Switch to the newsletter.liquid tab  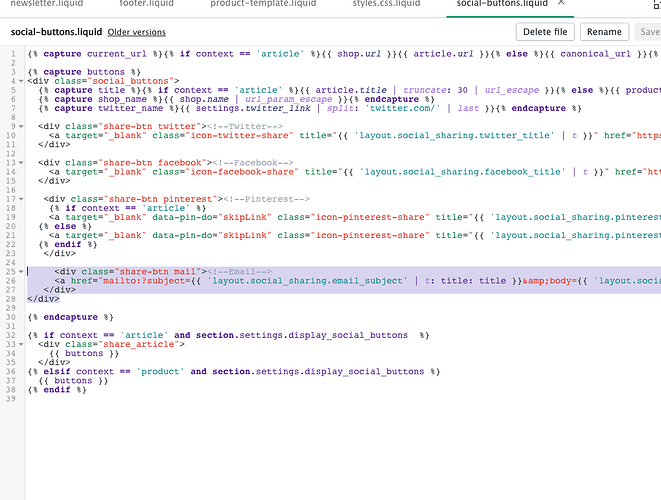pyautogui.click(x=47, y=3)
